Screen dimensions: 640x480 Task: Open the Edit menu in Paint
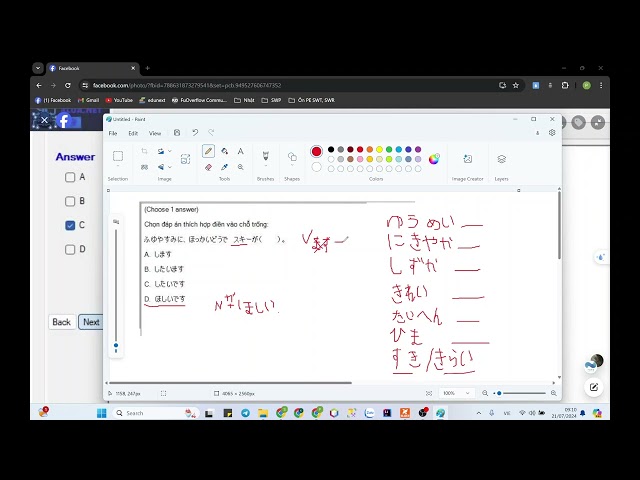133,133
